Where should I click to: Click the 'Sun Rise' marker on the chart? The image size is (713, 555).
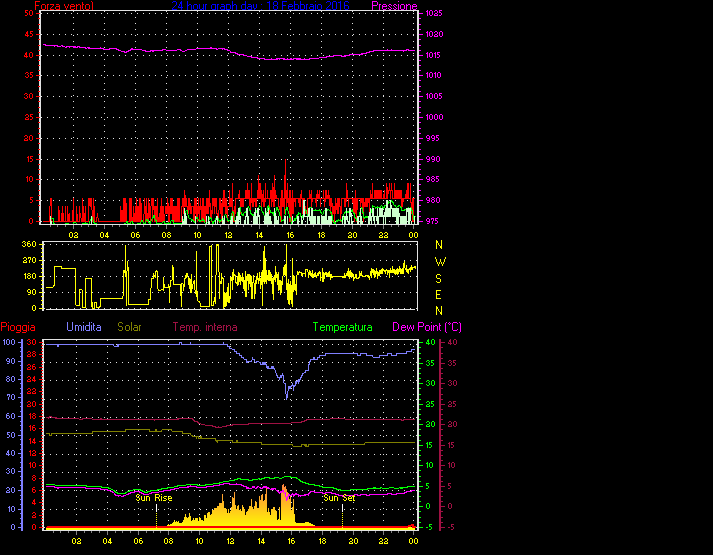(154, 497)
